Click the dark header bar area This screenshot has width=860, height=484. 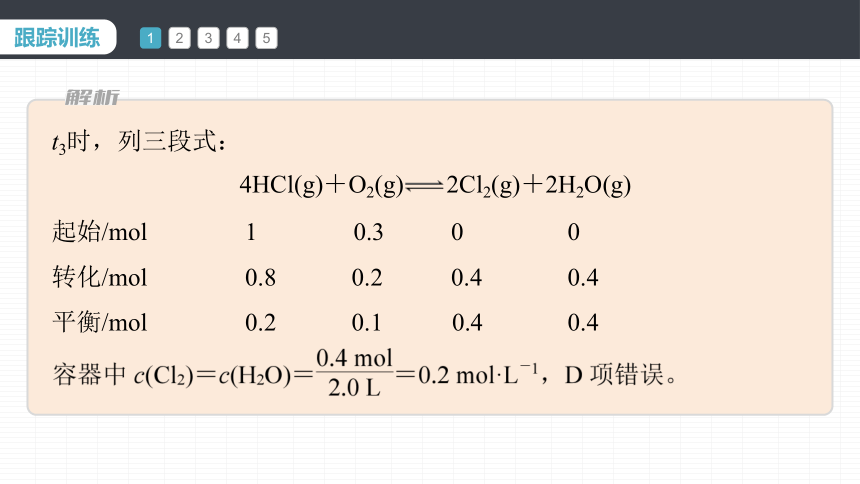coord(548,29)
